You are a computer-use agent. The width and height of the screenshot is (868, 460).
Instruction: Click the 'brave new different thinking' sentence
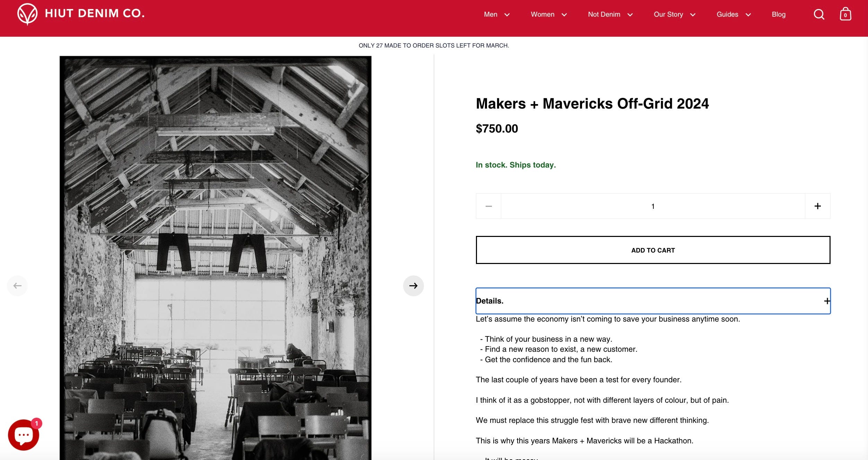pos(592,420)
